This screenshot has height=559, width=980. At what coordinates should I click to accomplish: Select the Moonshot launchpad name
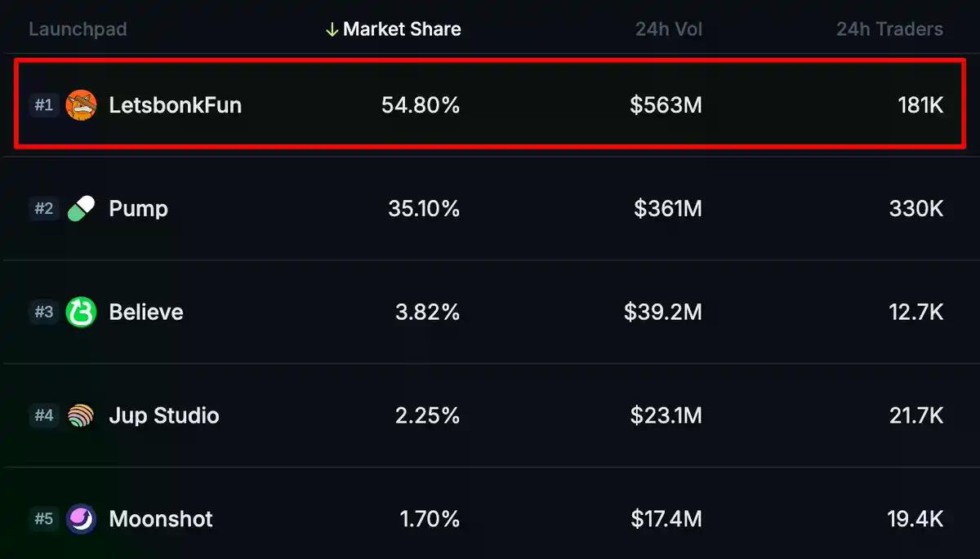tap(160, 519)
